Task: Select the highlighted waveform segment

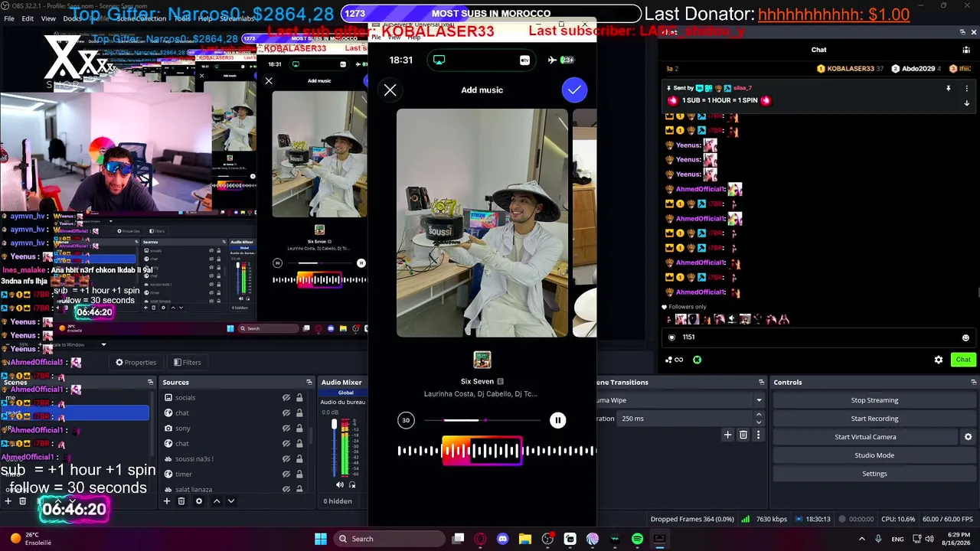Action: (x=482, y=451)
